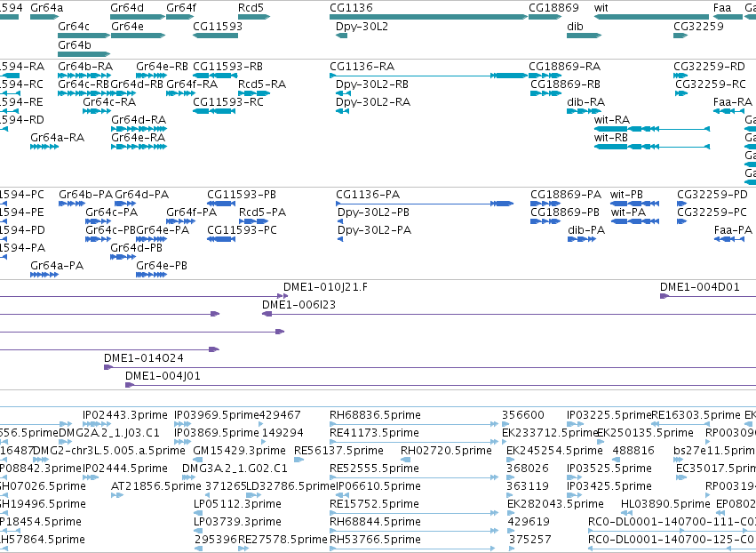Viewport: 756px width, 553px height.
Task: Open BAC clone DME1-004J01 label
Action: pyautogui.click(x=163, y=376)
